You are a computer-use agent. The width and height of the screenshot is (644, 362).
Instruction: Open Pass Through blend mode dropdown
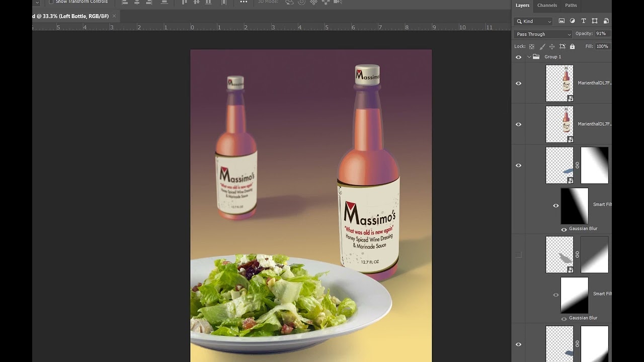(543, 34)
